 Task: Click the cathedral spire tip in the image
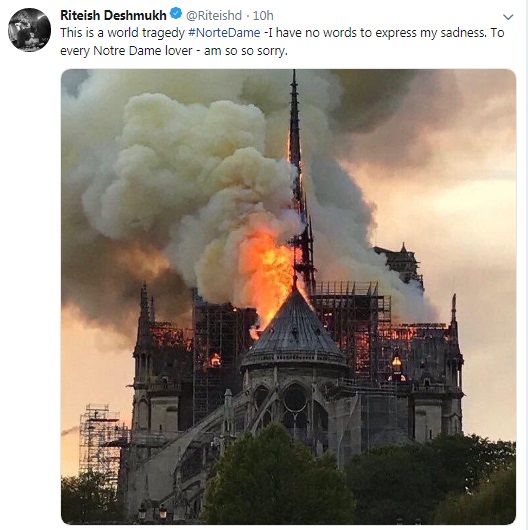pos(294,76)
